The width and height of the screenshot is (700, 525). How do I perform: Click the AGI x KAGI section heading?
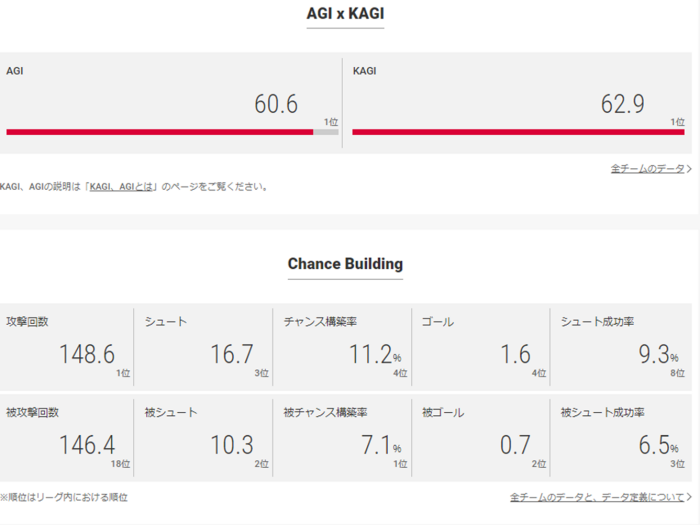click(345, 14)
